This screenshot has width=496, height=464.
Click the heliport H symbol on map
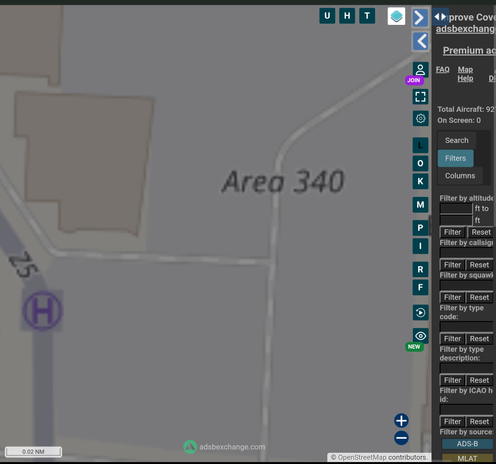tap(42, 310)
